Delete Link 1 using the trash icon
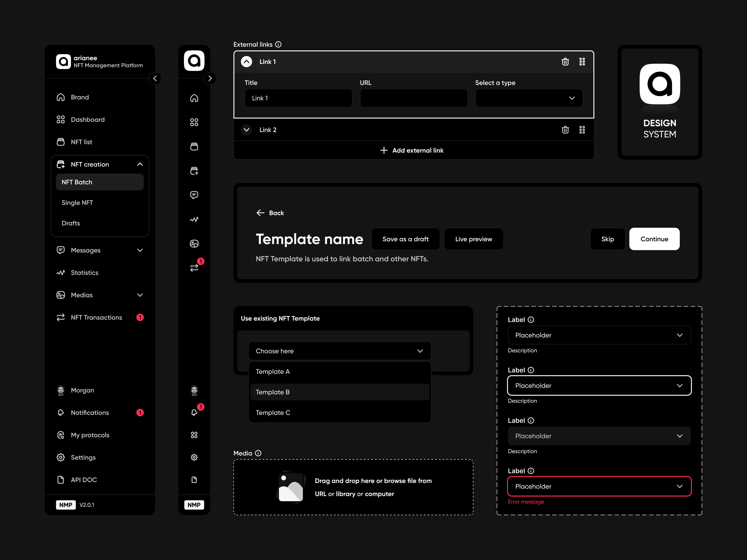 [x=566, y=62]
